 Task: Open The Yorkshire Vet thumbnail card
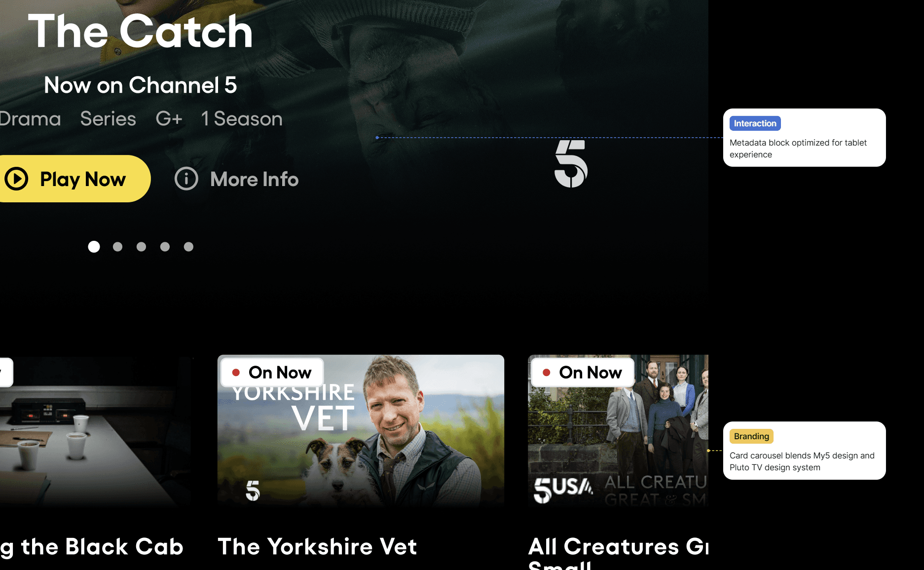361,431
